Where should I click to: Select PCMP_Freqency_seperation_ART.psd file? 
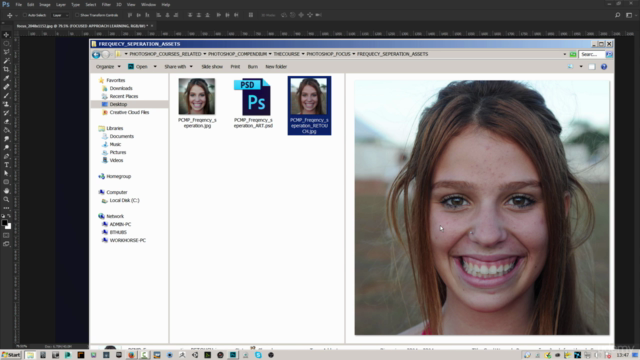[x=253, y=103]
